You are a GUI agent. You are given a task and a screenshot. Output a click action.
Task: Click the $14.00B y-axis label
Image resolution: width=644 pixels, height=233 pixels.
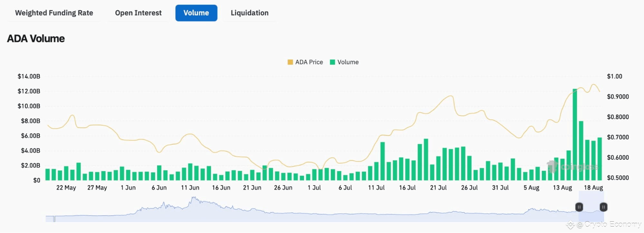click(29, 76)
